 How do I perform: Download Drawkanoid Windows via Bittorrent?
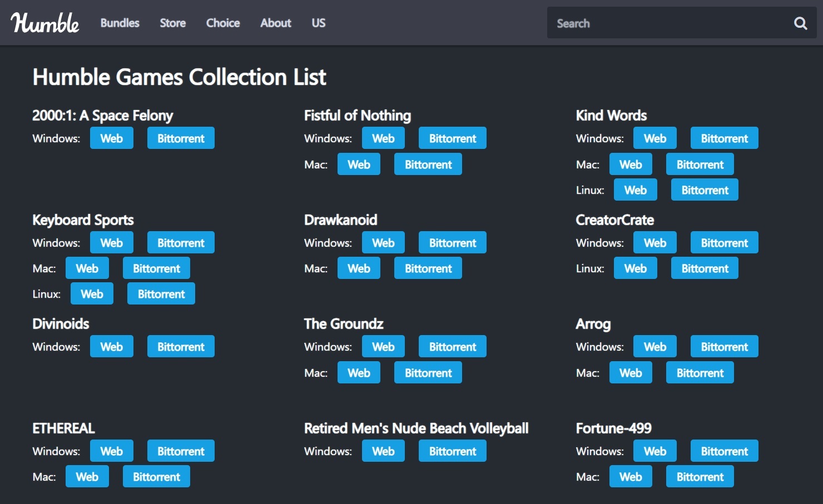[453, 243]
